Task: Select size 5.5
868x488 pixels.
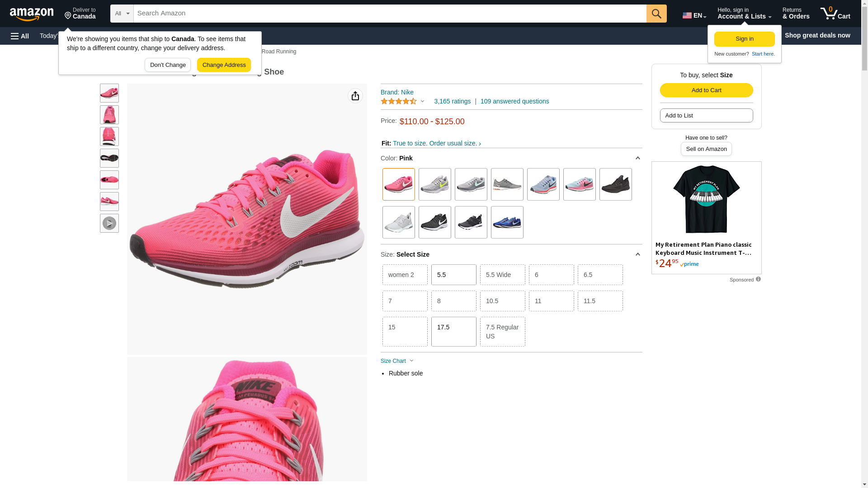Action: pos(453,275)
